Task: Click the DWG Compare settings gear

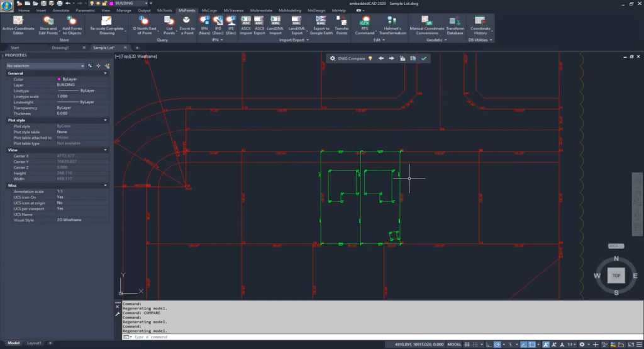Action: click(333, 58)
